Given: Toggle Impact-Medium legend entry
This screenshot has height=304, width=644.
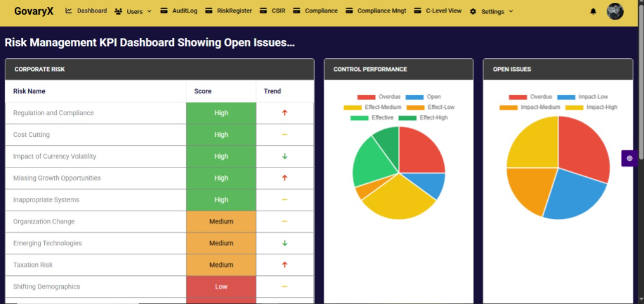Looking at the screenshot, I should [530, 107].
